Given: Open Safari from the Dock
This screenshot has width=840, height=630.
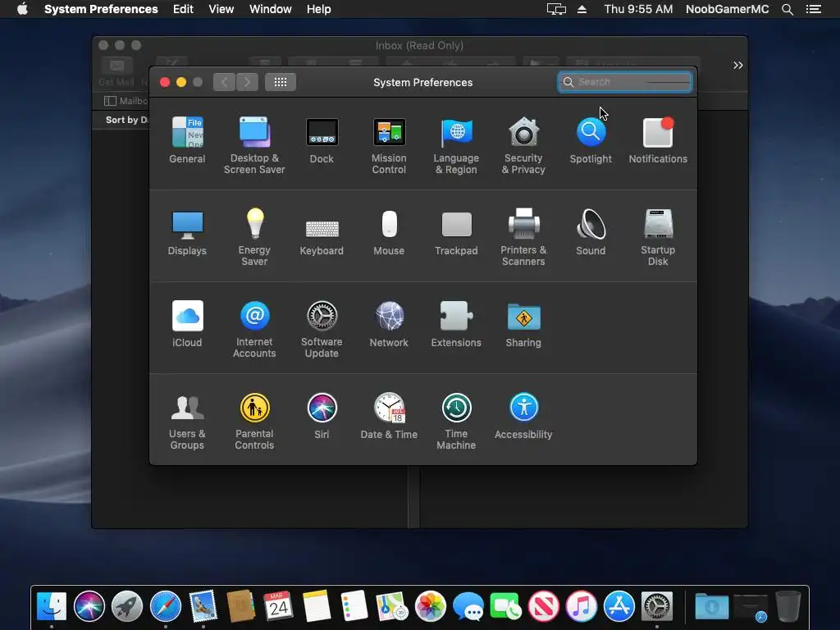Looking at the screenshot, I should click(x=165, y=606).
